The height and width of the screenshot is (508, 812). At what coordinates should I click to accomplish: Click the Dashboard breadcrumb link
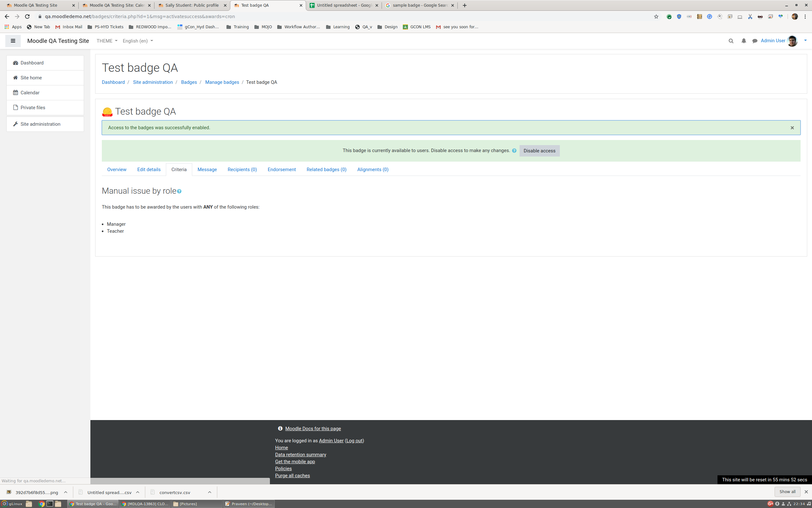pyautogui.click(x=113, y=82)
